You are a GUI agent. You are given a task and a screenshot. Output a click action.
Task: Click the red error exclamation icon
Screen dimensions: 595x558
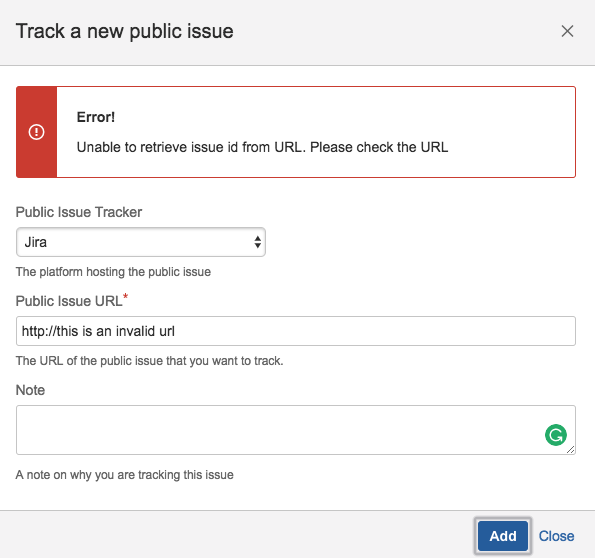pyautogui.click(x=36, y=132)
